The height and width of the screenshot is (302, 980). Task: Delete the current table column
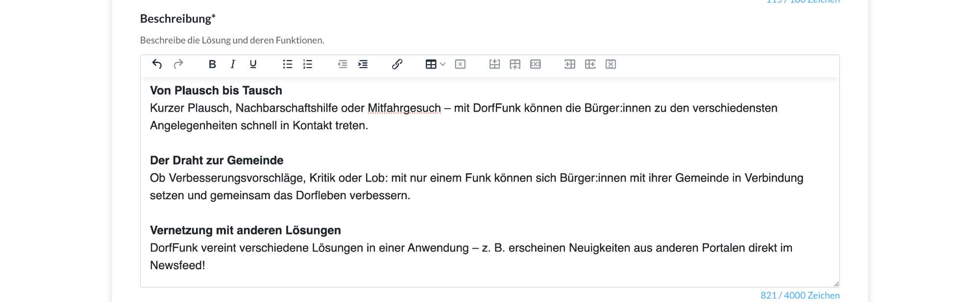[611, 64]
